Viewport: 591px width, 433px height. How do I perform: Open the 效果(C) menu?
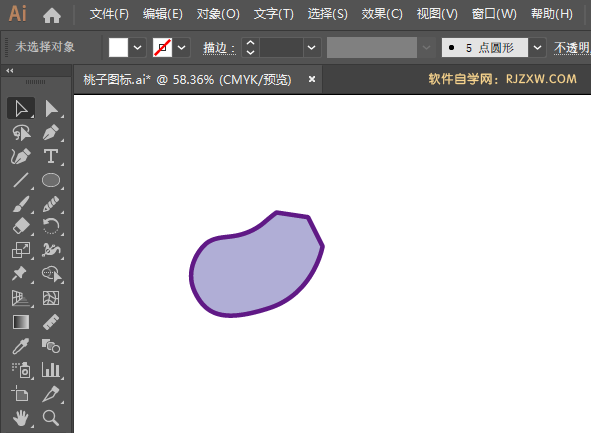(382, 14)
